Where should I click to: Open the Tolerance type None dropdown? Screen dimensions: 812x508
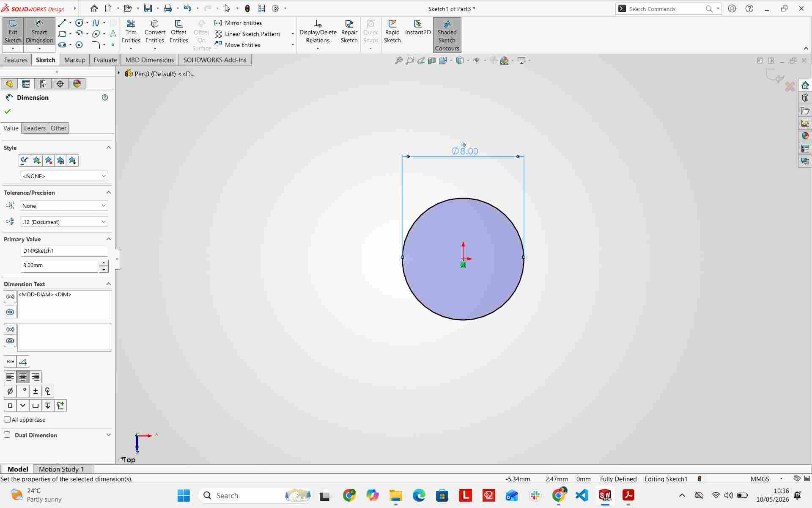(x=64, y=206)
